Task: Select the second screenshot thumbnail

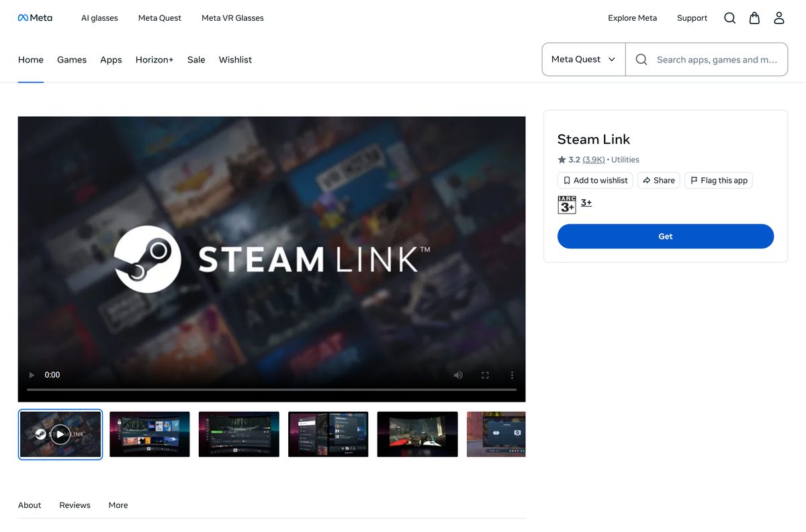Action: point(150,435)
